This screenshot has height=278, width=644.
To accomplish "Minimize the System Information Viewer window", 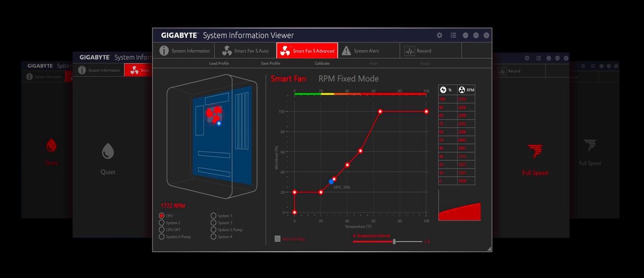I will 465,35.
